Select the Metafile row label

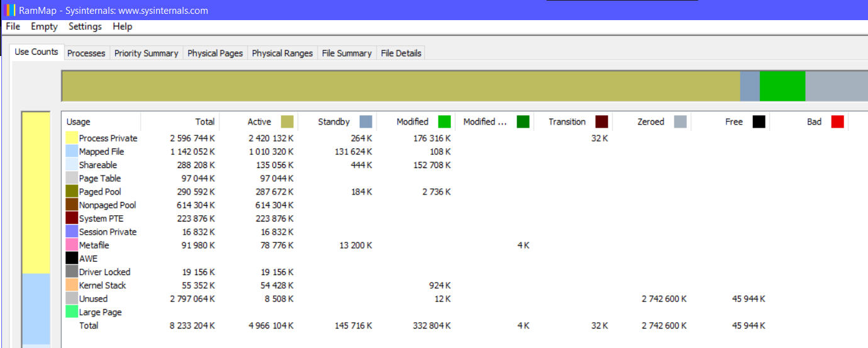(x=94, y=245)
